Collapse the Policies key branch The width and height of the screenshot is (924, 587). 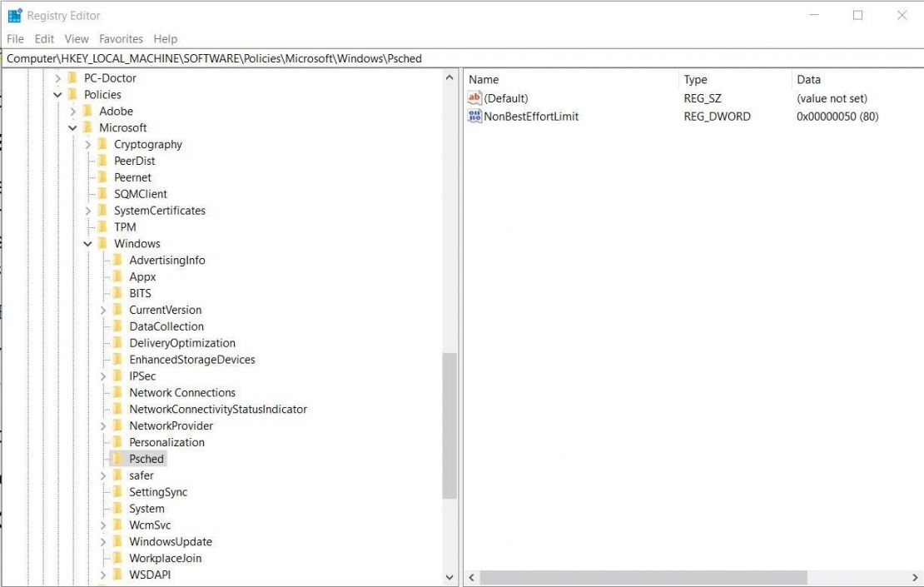[x=57, y=94]
